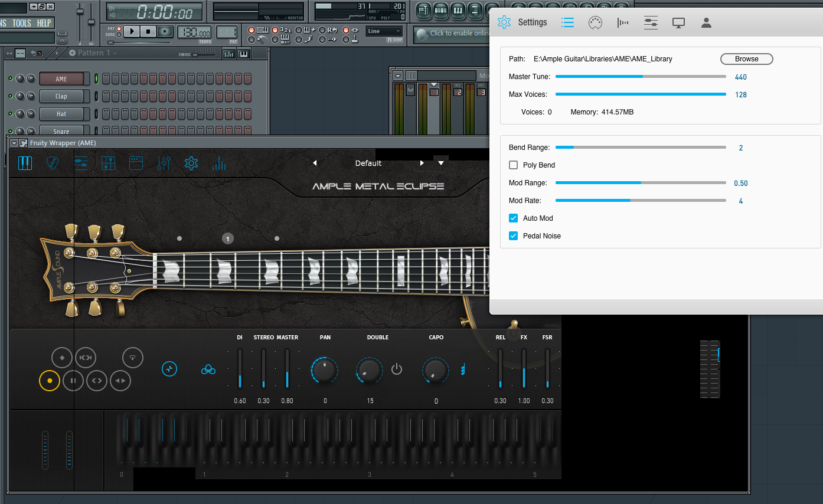Enable the Poly Bend checkbox
This screenshot has width=823, height=504.
click(x=513, y=165)
